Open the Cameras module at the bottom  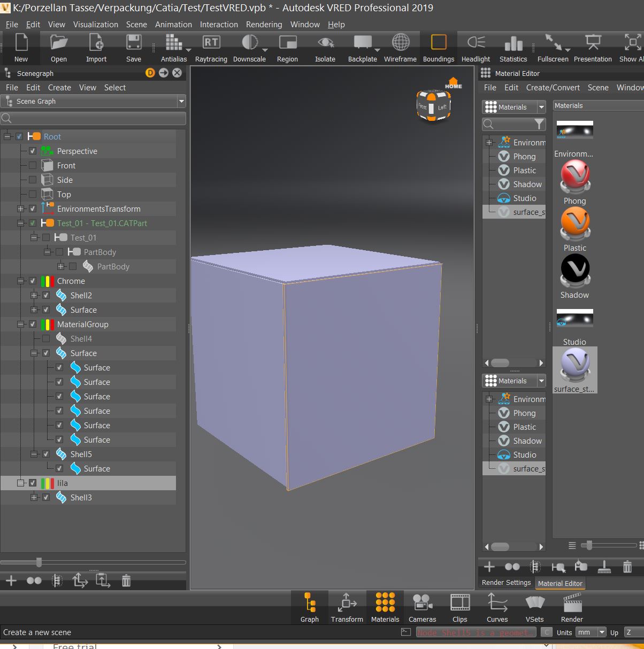pos(422,608)
